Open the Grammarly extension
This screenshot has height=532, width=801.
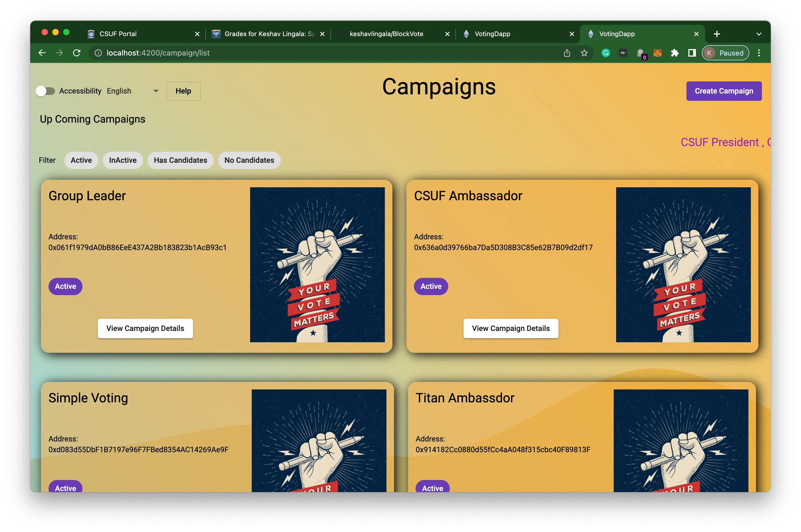tap(606, 53)
